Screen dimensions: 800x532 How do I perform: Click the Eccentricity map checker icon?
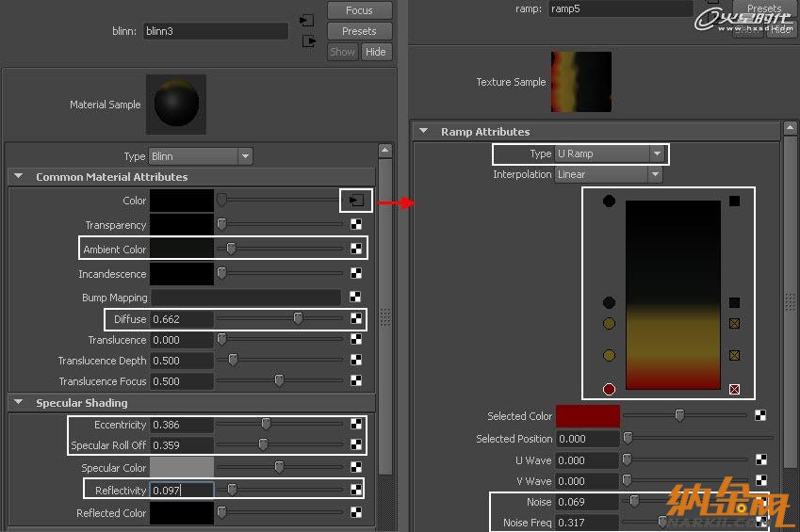pyautogui.click(x=356, y=424)
